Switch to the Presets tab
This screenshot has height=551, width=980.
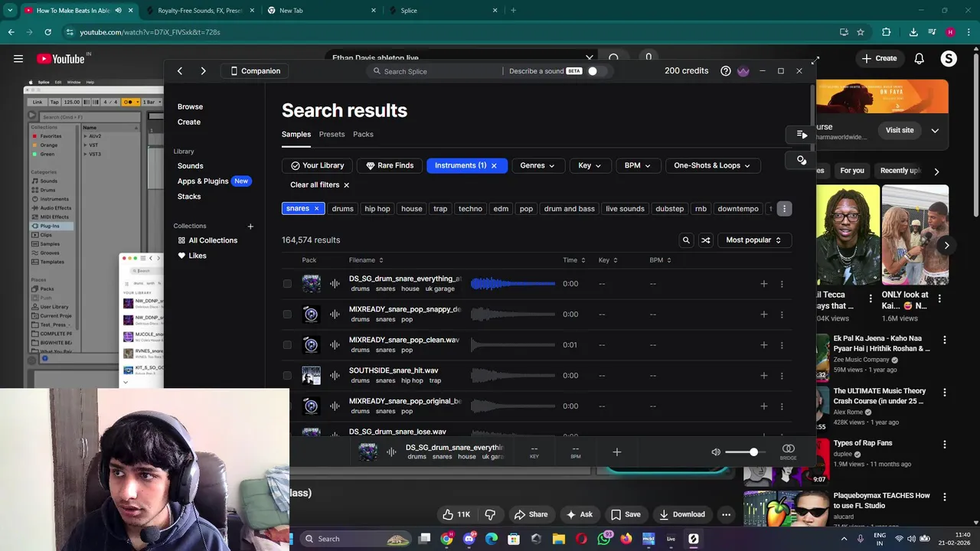coord(332,135)
